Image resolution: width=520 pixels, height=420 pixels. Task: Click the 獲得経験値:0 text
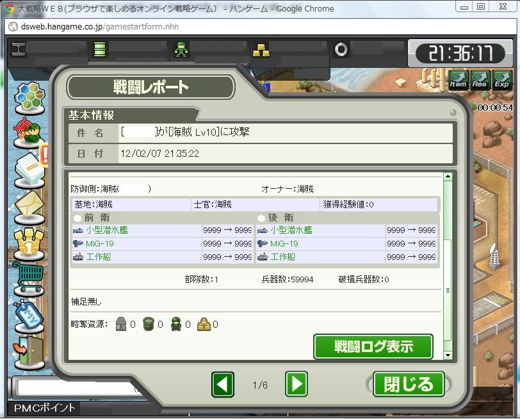pos(348,204)
